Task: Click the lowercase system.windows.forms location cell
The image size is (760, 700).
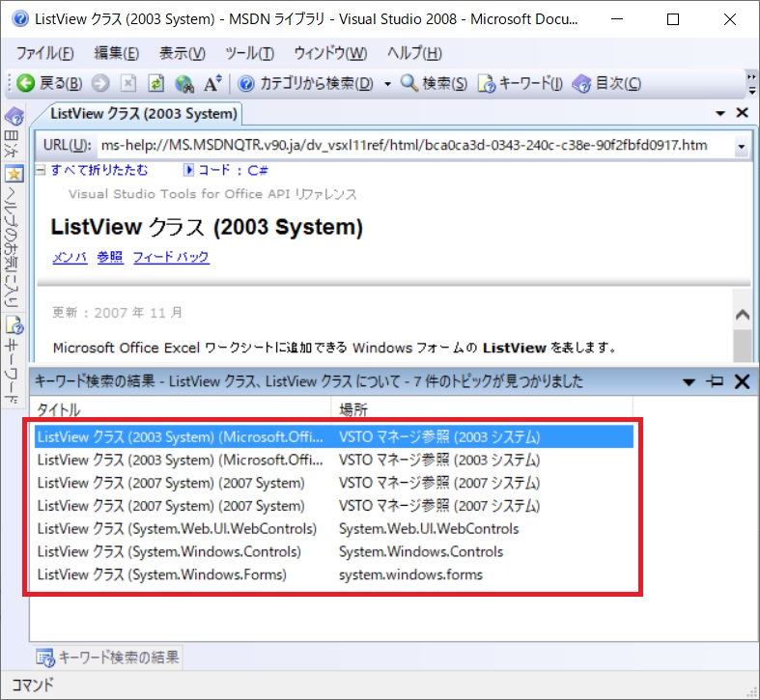Action: pyautogui.click(x=411, y=574)
